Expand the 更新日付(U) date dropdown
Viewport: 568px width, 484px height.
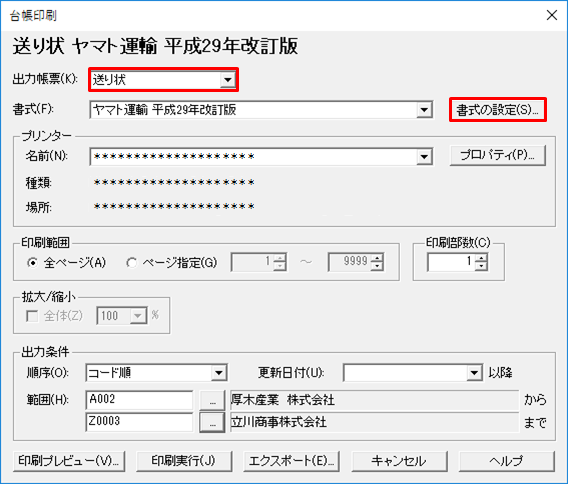click(x=474, y=373)
